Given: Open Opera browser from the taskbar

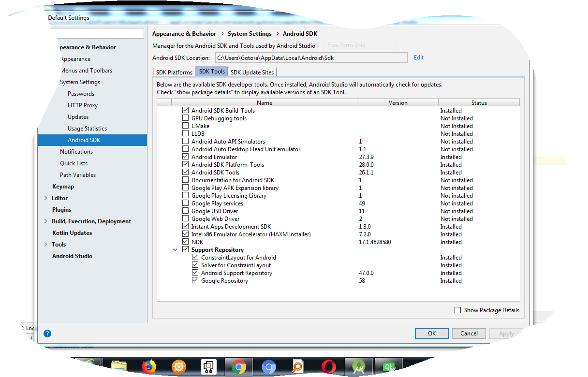Looking at the screenshot, I should coord(329,367).
